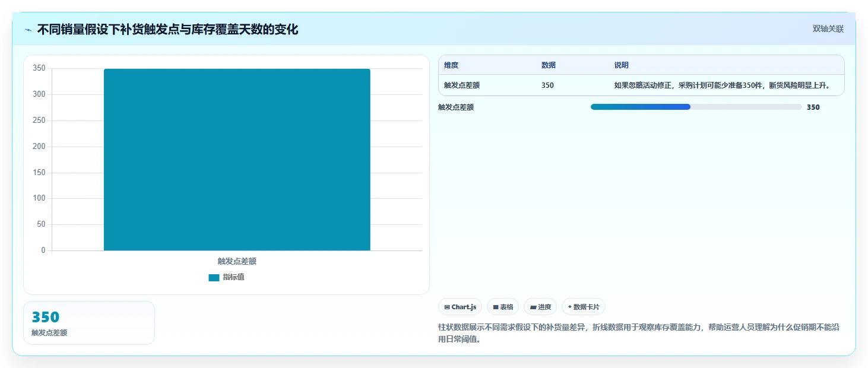Viewport: 868px width, 368px height.
Task: Click the 进度 tag
Action: [540, 307]
